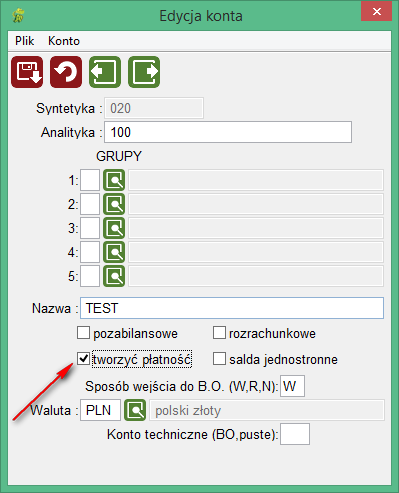The image size is (399, 493).
Task: Open lookup for group 5
Action: 114,276
